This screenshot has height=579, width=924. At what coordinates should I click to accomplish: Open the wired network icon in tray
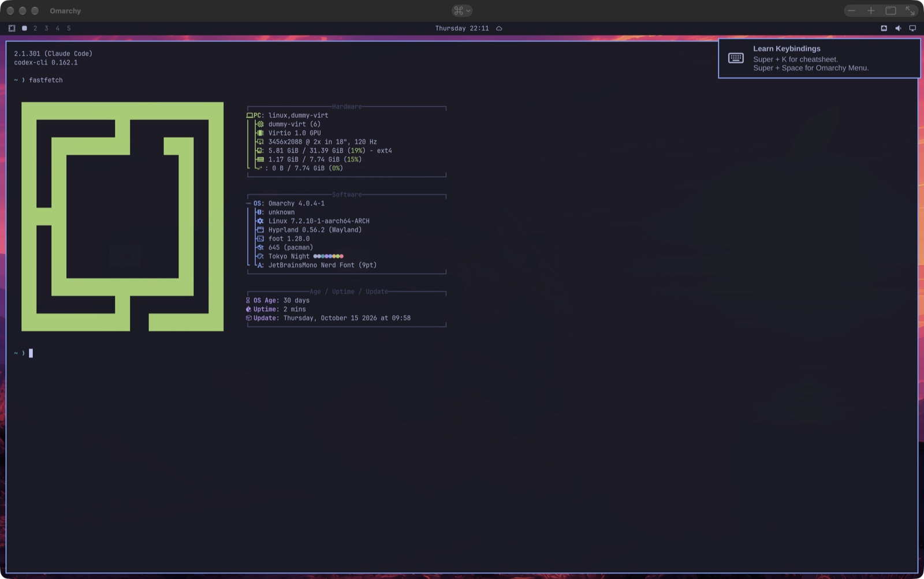(x=884, y=28)
